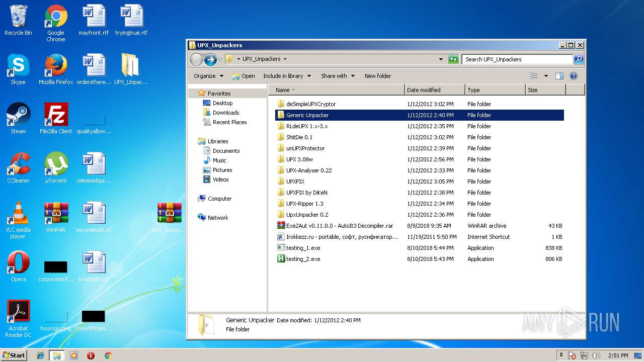Select the releasedqui... document on the desktop
The height and width of the screenshot is (362, 644).
pyautogui.click(x=94, y=168)
